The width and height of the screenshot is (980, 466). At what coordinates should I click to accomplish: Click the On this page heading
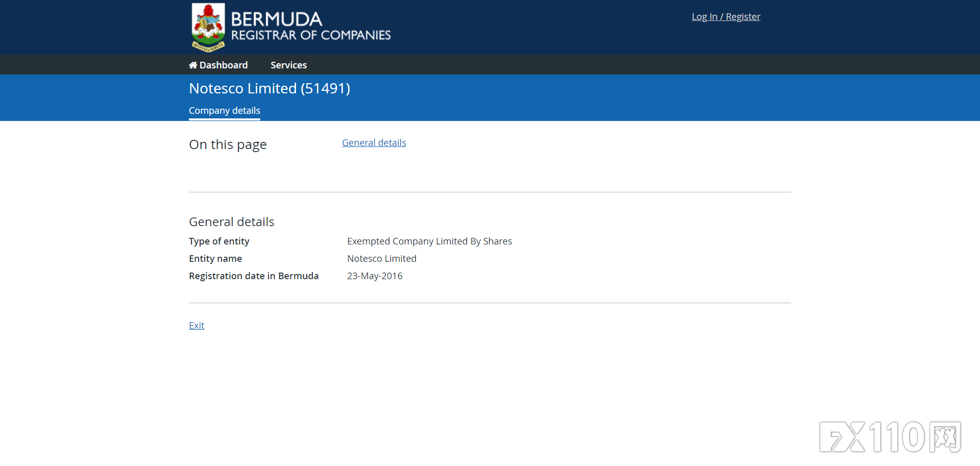click(x=228, y=144)
